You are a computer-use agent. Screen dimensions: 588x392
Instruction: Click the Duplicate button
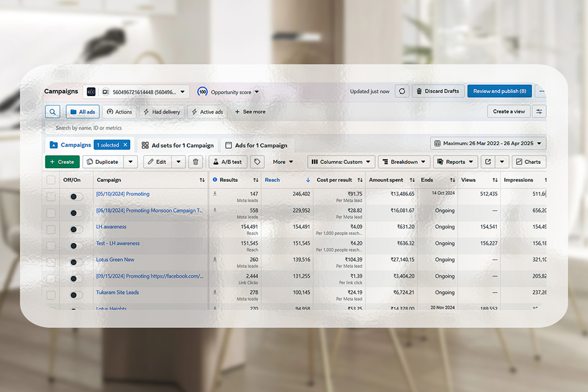[x=103, y=162]
